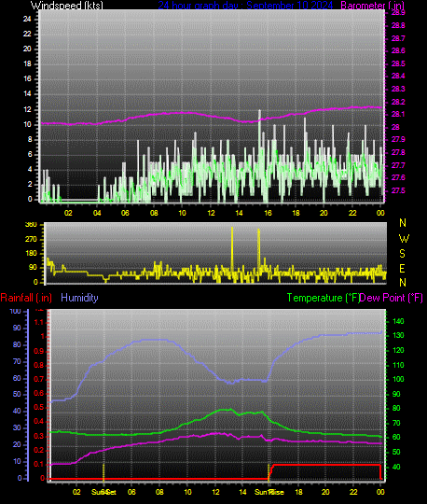The height and width of the screenshot is (504, 427).
Task: Select the 6 value on windspeed axis
Action: 30,154
